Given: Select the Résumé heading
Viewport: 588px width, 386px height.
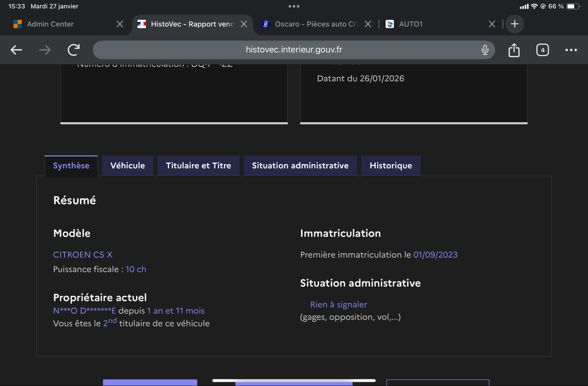Looking at the screenshot, I should pyautogui.click(x=74, y=200).
